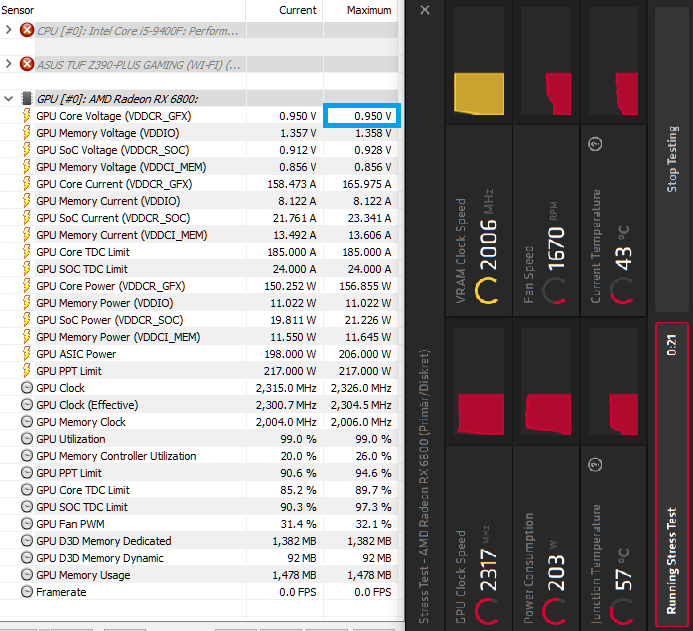Click the clock icon for GPU Memory Clock
The height and width of the screenshot is (631, 693).
[27, 422]
